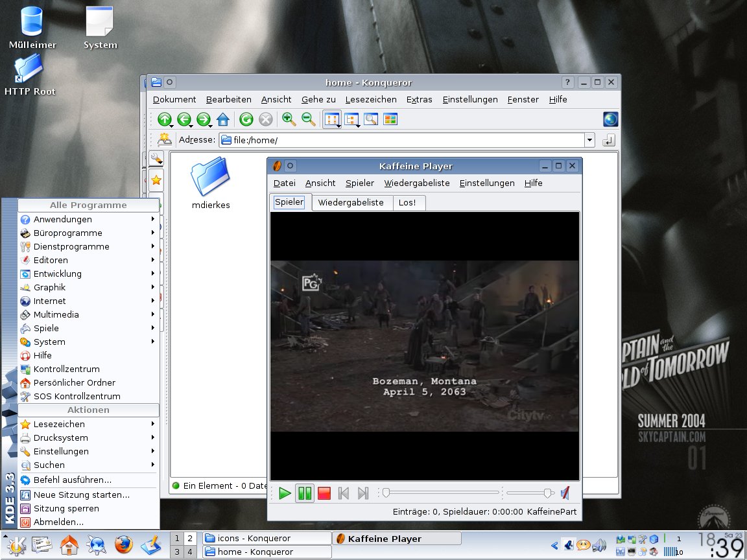This screenshot has height=560, width=747.
Task: Select Sitzung sperren in K menu
Action: click(88, 508)
